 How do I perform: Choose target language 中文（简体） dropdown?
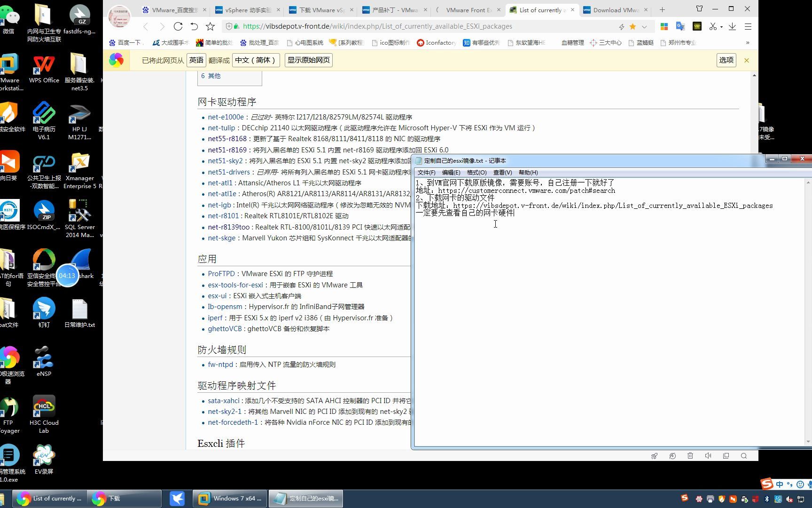point(256,60)
